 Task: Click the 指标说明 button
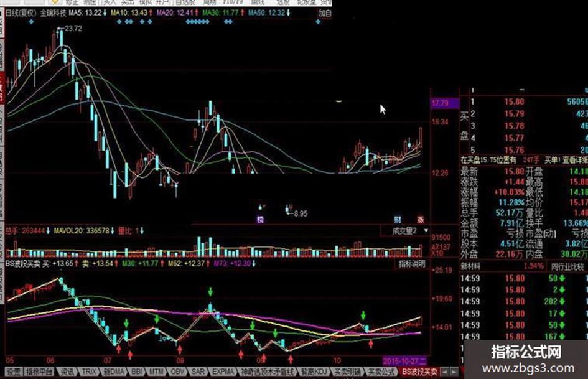point(411,264)
